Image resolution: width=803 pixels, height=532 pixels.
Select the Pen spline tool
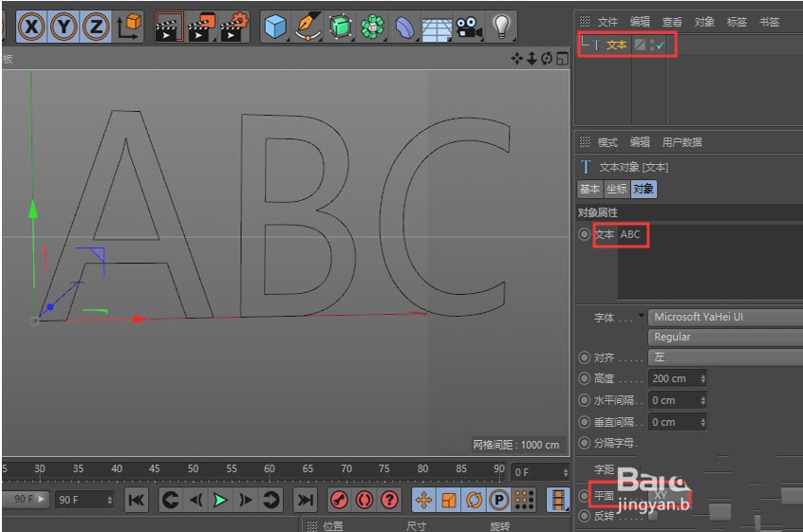(x=308, y=27)
